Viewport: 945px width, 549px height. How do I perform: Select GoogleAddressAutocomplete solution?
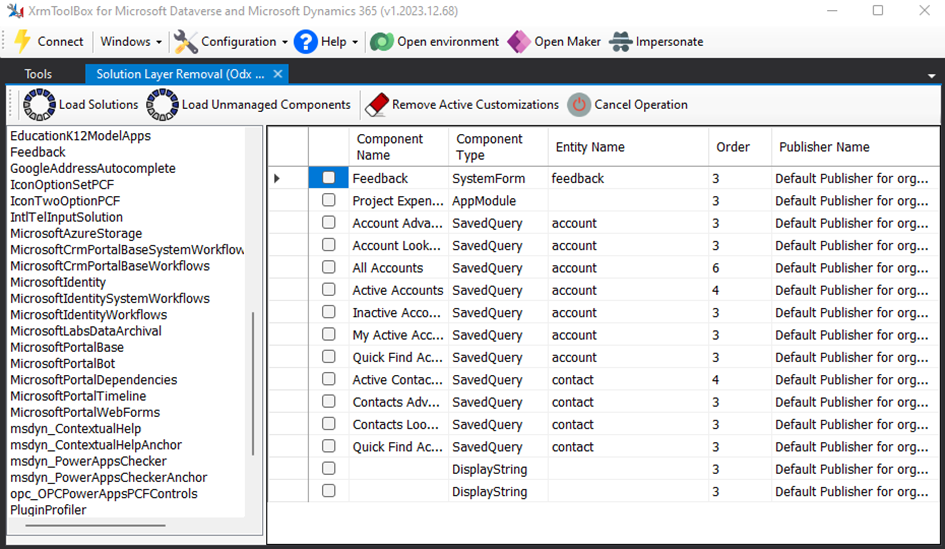[x=93, y=168]
